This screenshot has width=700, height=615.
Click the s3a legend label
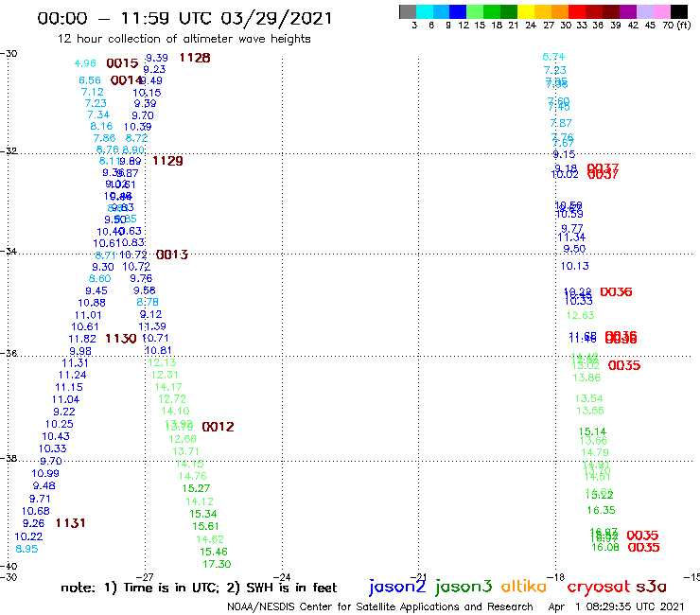tap(651, 587)
